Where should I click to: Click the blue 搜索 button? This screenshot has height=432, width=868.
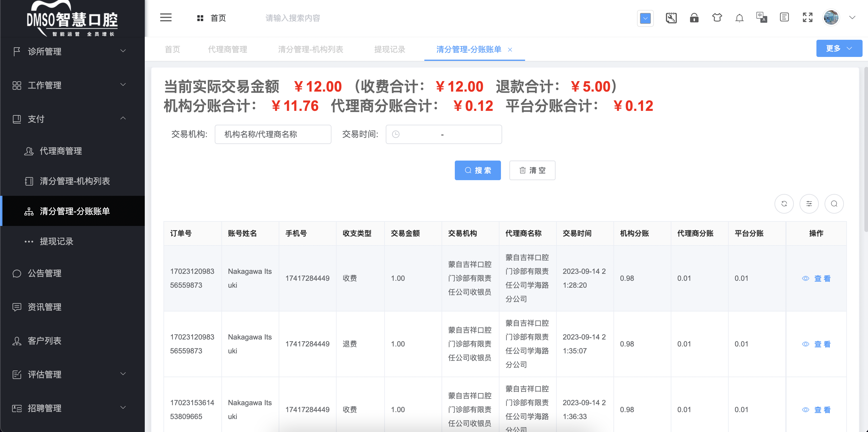477,170
